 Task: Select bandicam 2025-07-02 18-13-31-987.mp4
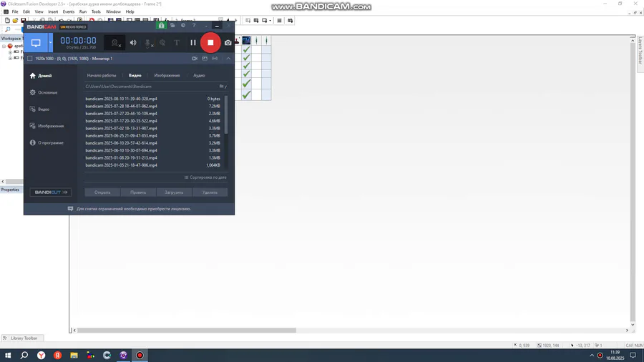[153, 129]
